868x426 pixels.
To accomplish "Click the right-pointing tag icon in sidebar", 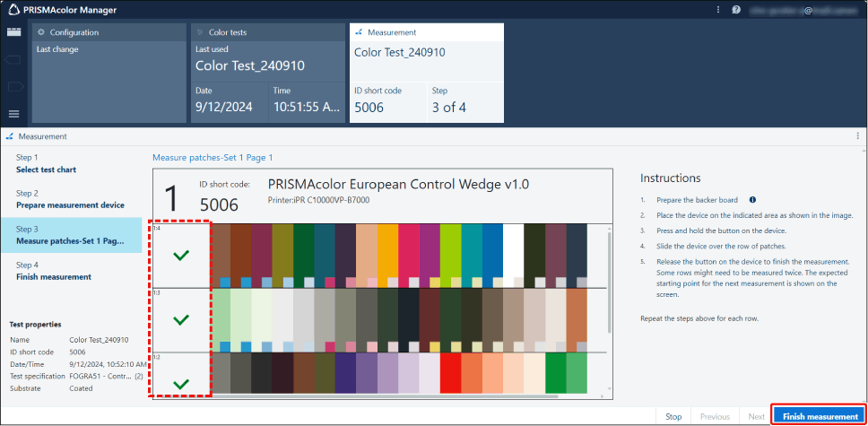I will (x=13, y=87).
